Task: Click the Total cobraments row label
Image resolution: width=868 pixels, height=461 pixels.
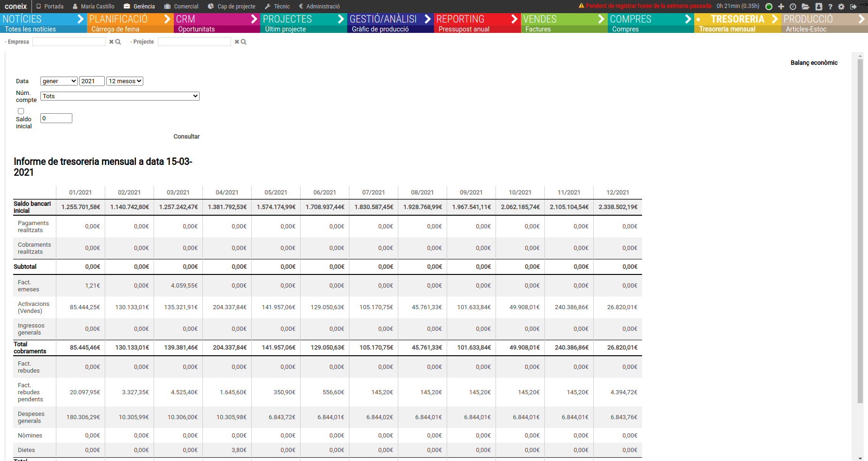Action: pos(30,348)
